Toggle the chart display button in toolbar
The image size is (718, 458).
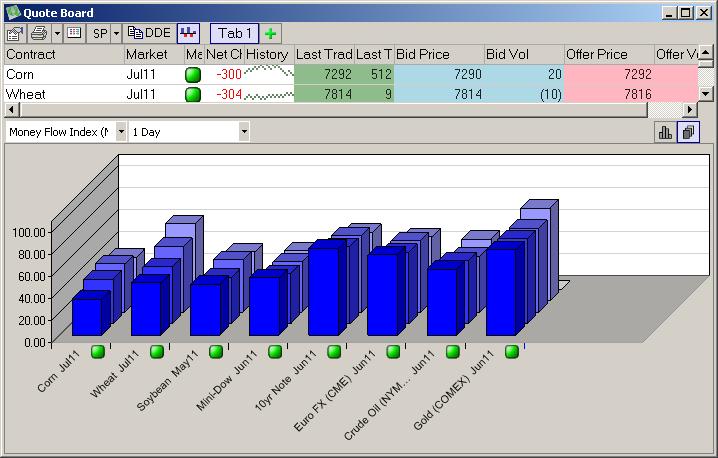tap(188, 33)
